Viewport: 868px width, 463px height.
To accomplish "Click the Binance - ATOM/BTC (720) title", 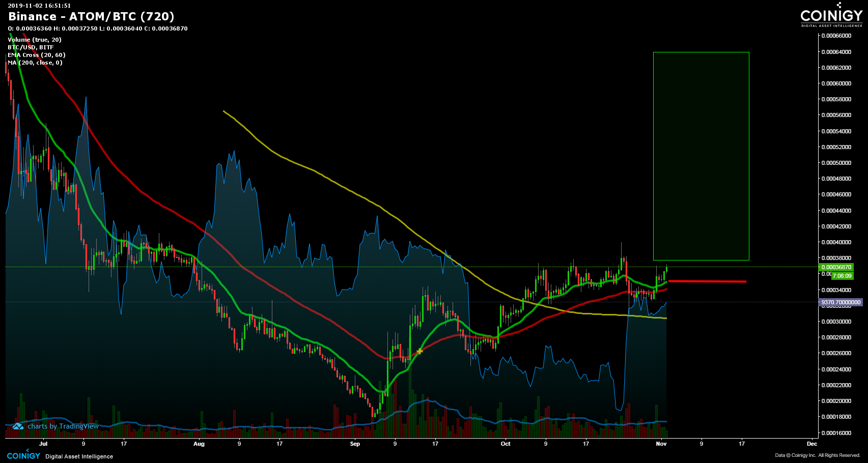I will click(92, 16).
